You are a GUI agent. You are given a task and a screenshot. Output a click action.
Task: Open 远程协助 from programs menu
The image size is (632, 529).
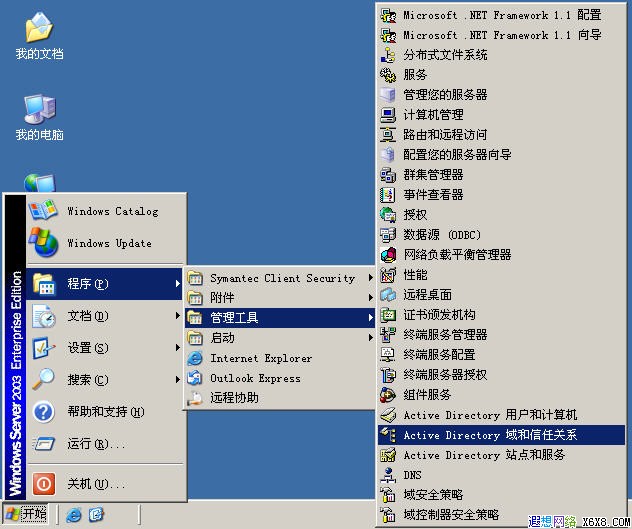[x=280, y=398]
